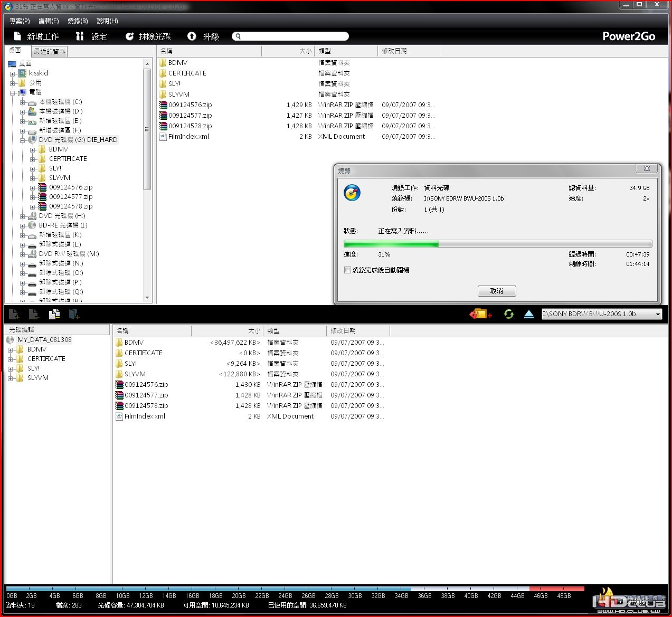Click the add files icon in compilation toolbar
This screenshot has height=617, width=672.
pos(14,314)
